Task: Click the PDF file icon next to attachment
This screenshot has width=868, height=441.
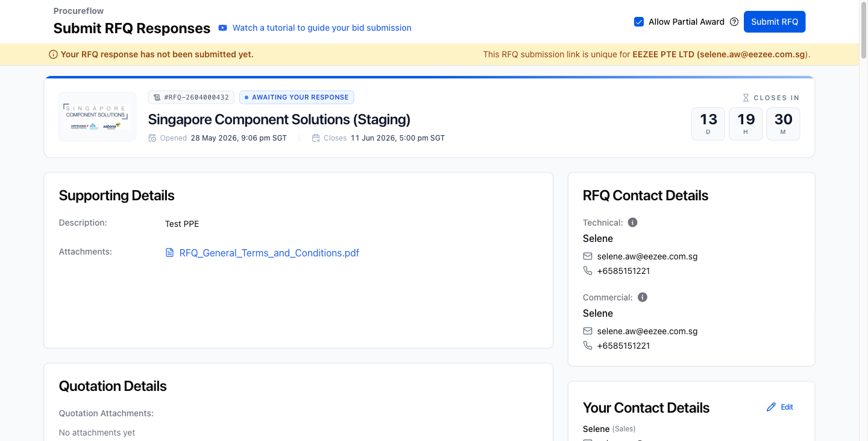Action: (x=170, y=253)
